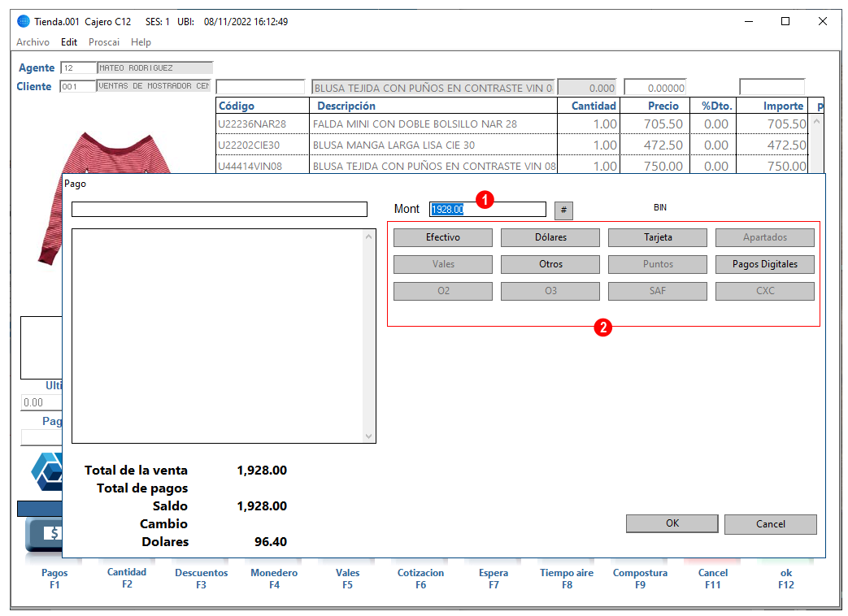Click Cantidad F2 function key
This screenshot has width=848, height=616.
point(127,578)
